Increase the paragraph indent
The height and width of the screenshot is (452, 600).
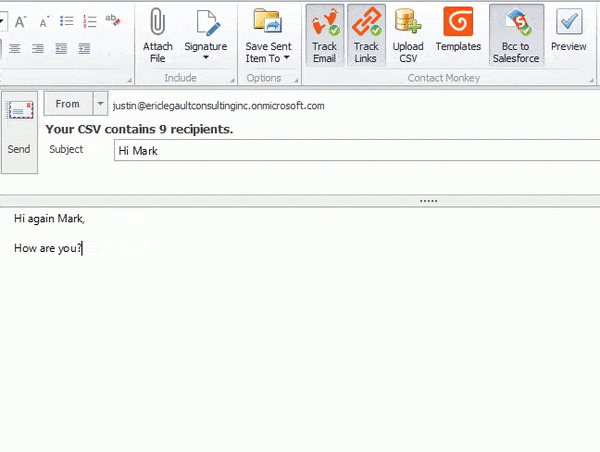[84, 49]
